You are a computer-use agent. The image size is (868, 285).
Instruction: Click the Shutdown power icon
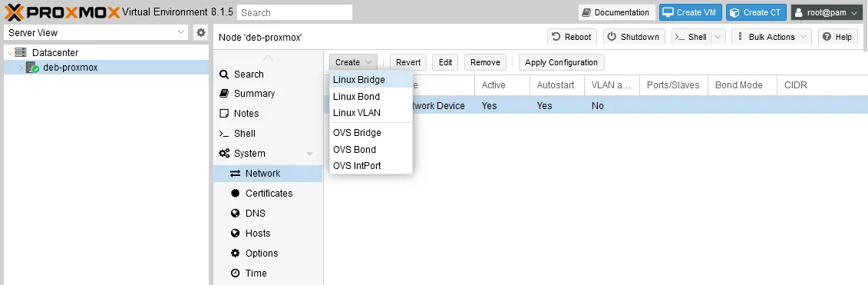(612, 37)
